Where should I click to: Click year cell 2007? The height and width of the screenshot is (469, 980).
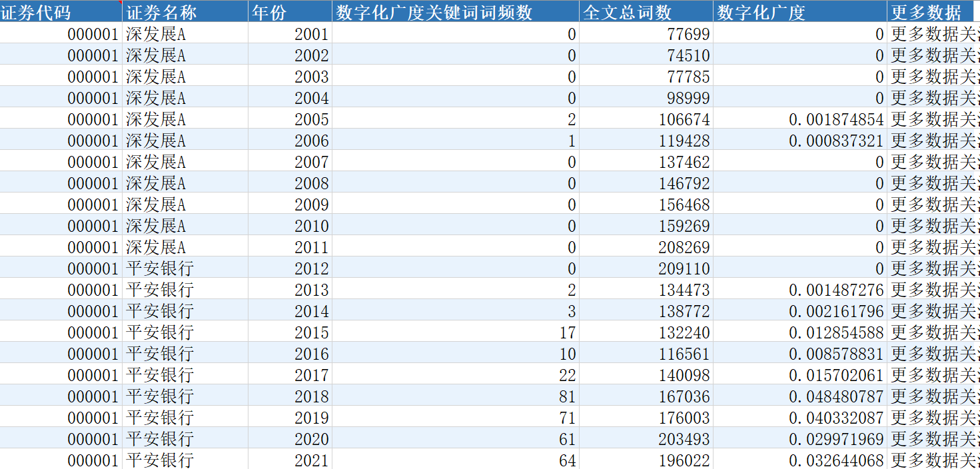290,162
